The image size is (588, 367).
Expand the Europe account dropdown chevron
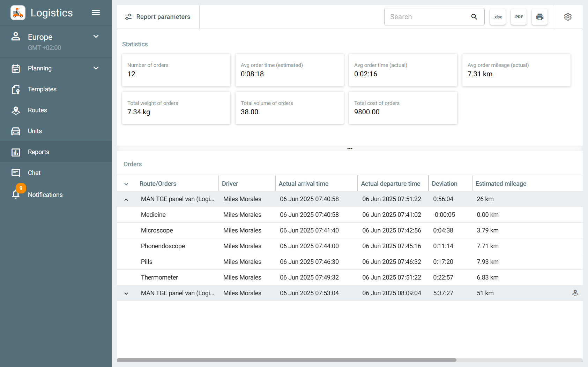pyautogui.click(x=96, y=37)
